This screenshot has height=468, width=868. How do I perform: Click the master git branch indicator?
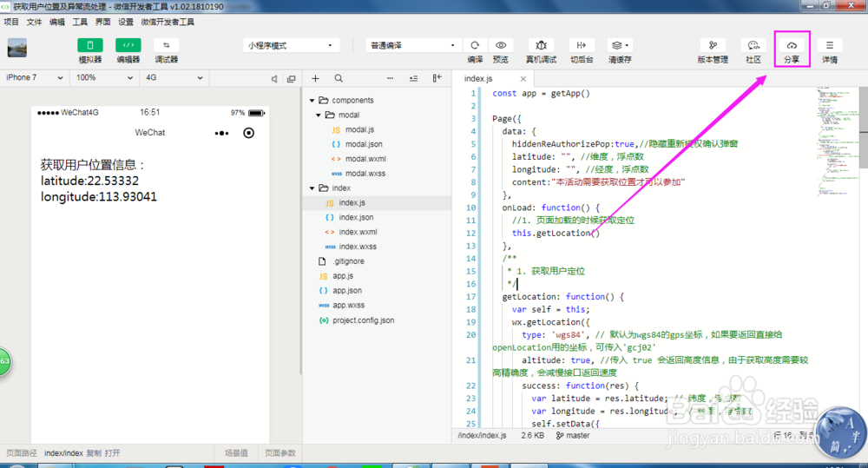573,436
